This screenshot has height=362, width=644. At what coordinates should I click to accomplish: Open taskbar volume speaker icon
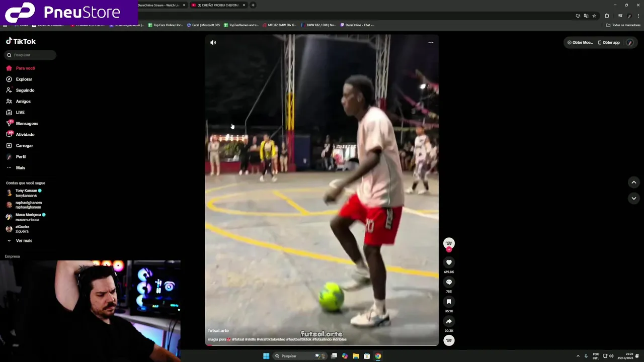pyautogui.click(x=611, y=356)
